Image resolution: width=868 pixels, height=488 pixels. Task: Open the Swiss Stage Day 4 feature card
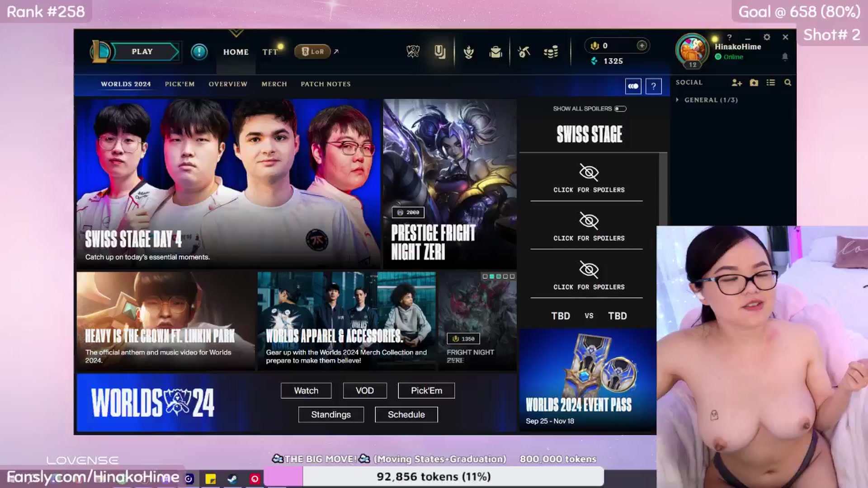(x=228, y=184)
